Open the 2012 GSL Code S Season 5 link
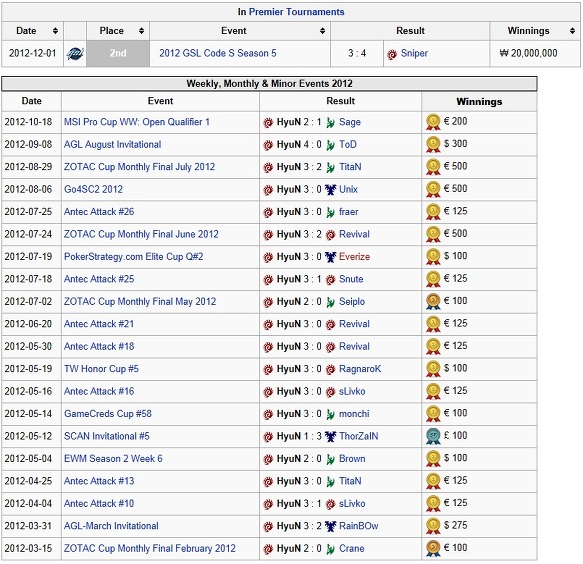Screen dimensions: 583x564 coord(218,53)
